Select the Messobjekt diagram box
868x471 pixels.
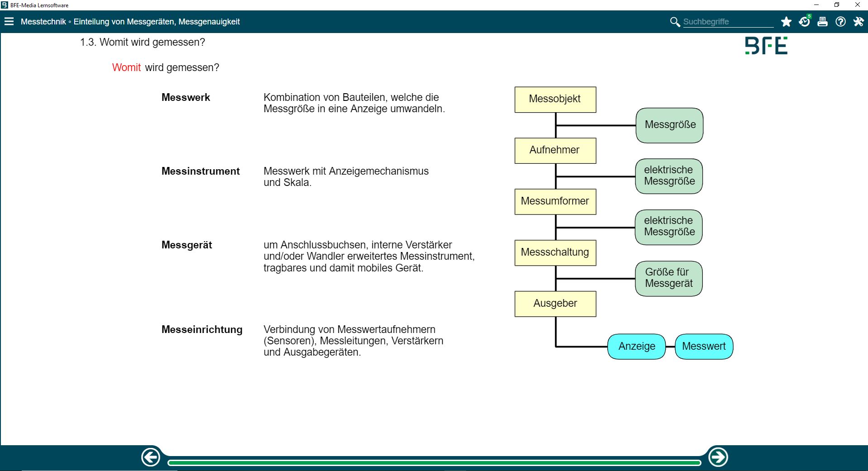click(555, 100)
